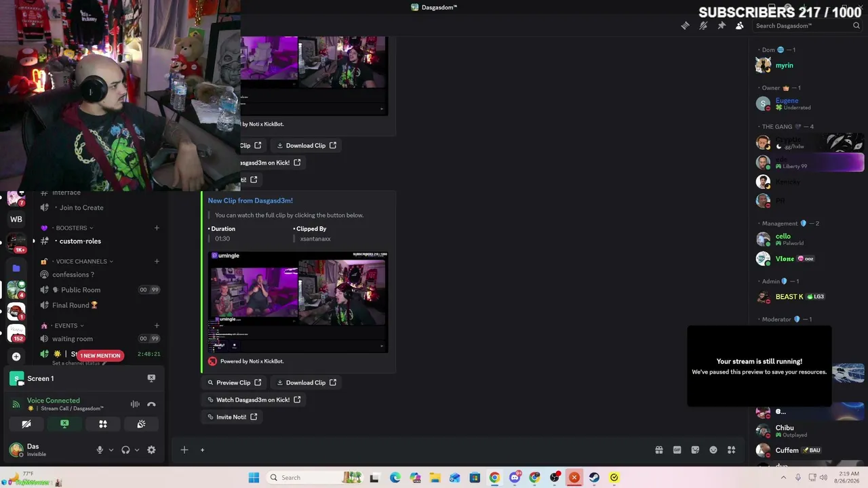This screenshot has width=868, height=488.
Task: Jump to the 1 new mention
Action: coord(100,355)
